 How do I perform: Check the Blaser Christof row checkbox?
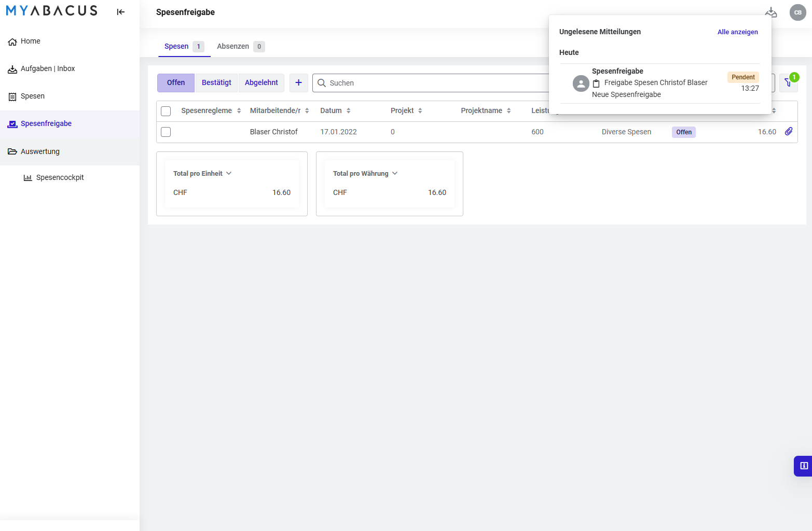(x=166, y=132)
